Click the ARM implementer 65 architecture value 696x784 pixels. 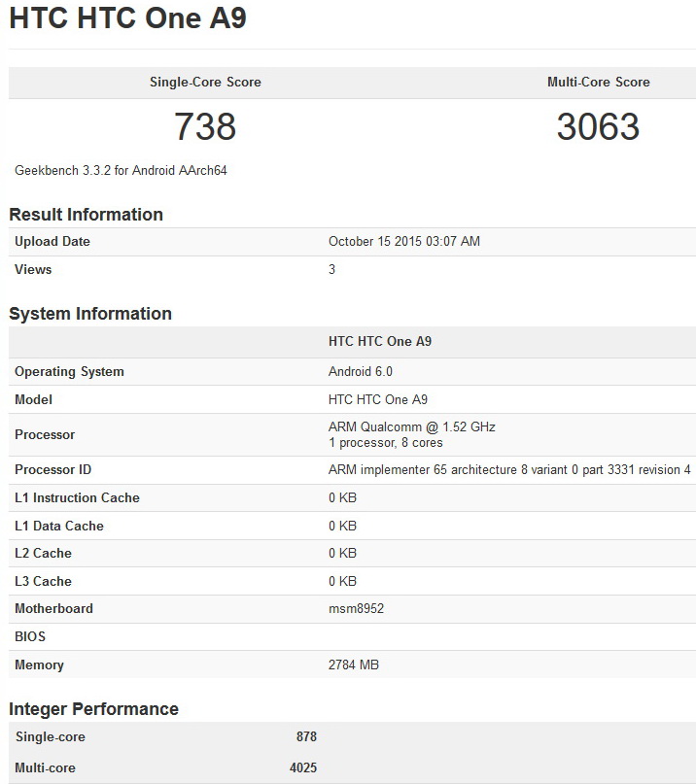click(x=509, y=469)
